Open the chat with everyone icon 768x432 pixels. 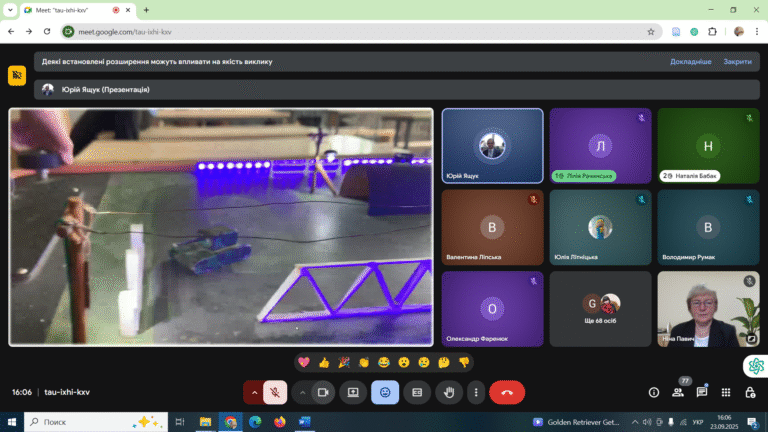702,392
